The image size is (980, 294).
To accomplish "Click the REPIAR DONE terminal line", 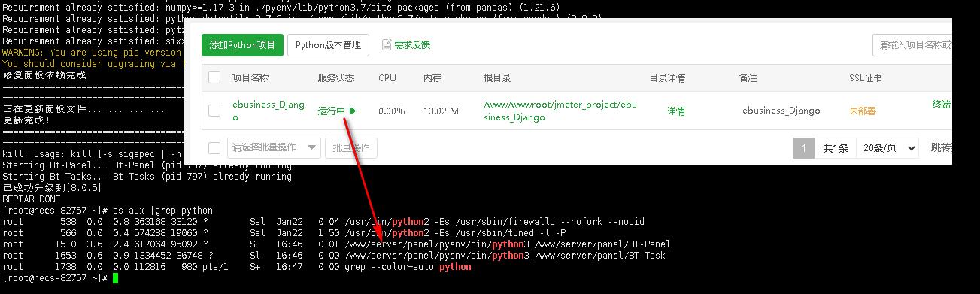I will (x=31, y=199).
